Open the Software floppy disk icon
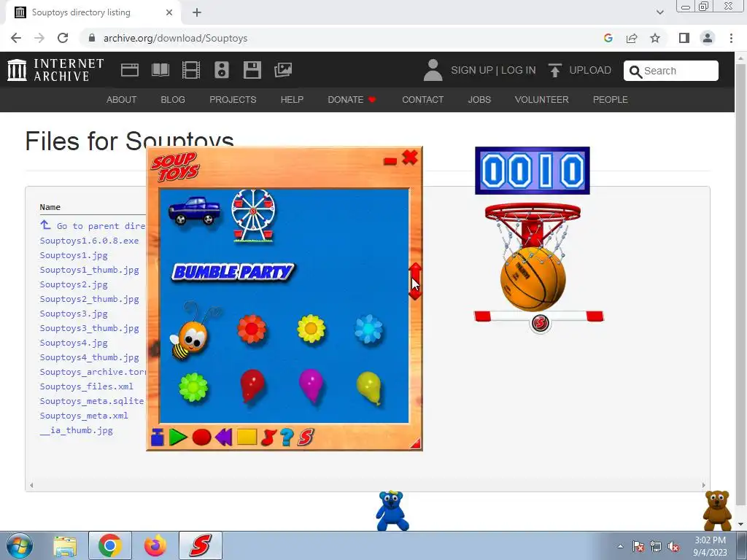This screenshot has width=747, height=560. [252, 70]
